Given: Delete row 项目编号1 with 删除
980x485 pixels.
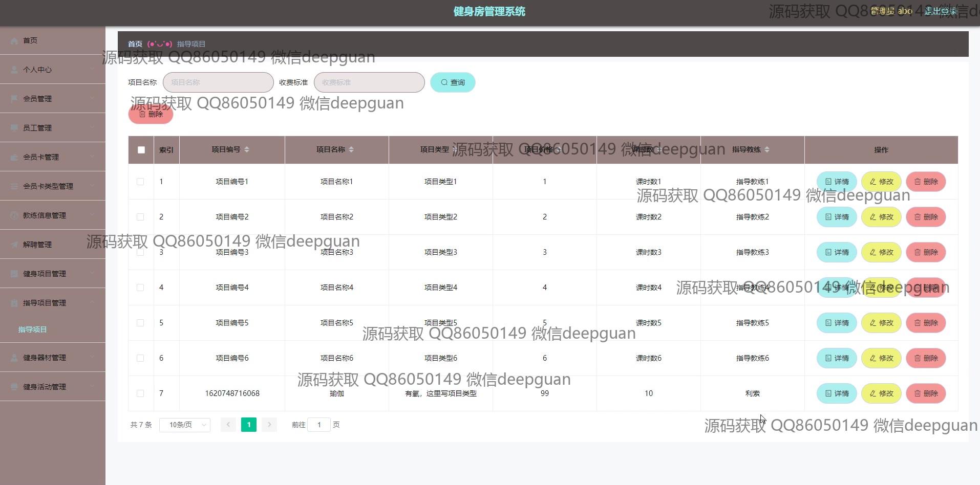Looking at the screenshot, I should click(926, 182).
